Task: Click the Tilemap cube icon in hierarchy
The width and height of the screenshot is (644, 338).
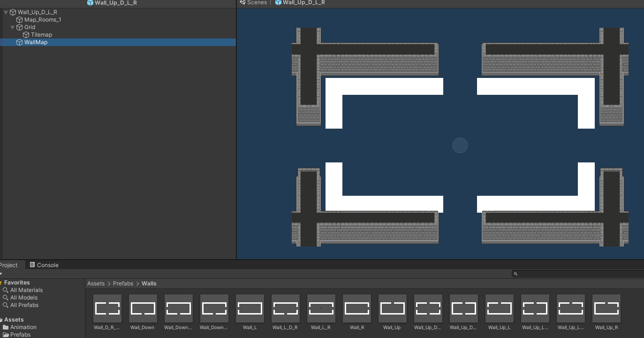Action: (x=26, y=34)
